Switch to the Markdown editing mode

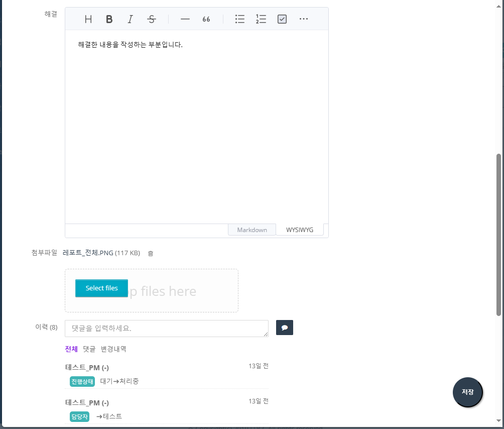point(251,230)
